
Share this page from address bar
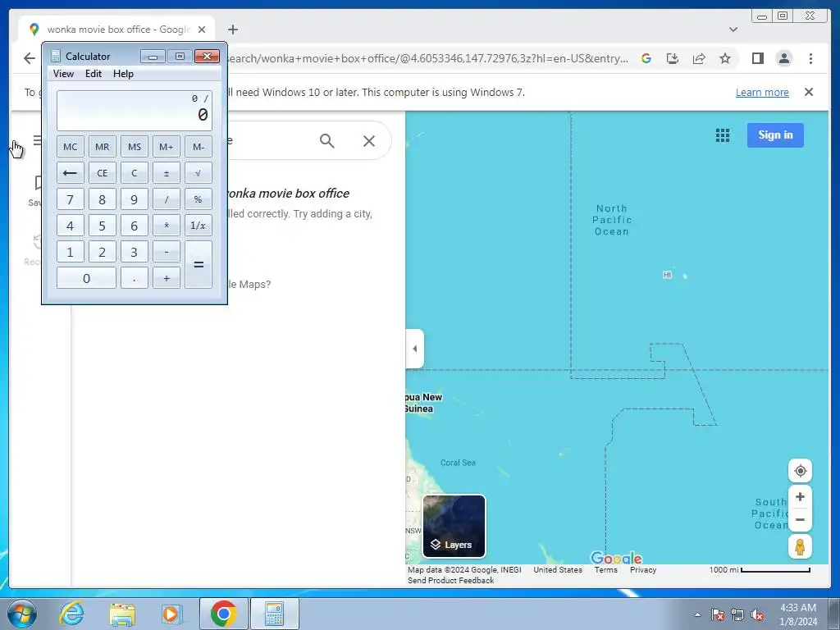coord(699,58)
